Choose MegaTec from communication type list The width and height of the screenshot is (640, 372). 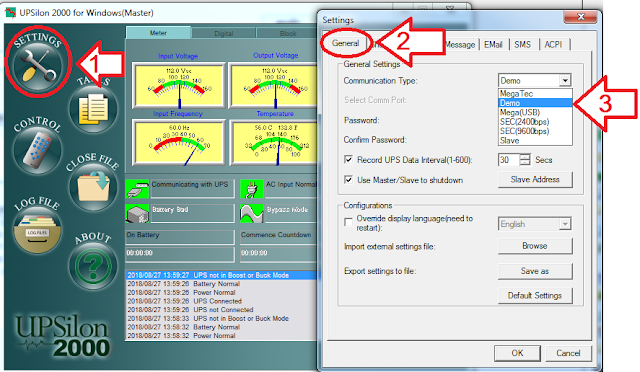(535, 94)
